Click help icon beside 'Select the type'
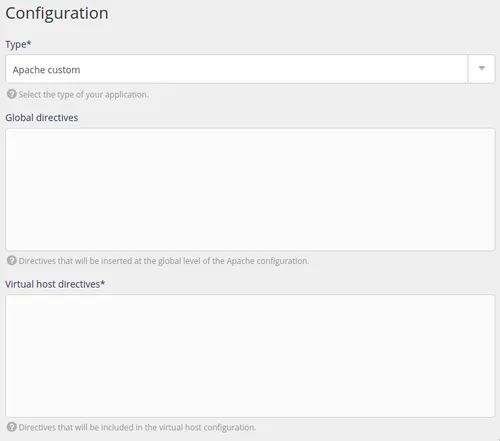Screen dimensions: 500x441 12,94
